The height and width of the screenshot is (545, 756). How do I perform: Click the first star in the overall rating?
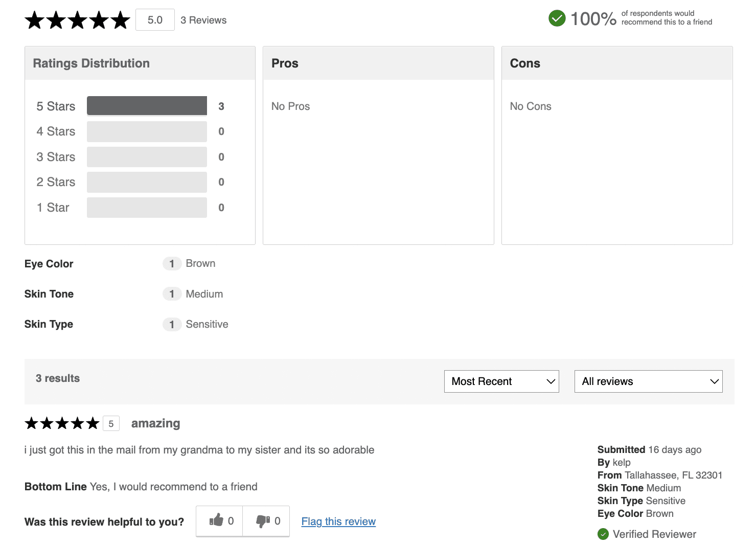tap(34, 19)
